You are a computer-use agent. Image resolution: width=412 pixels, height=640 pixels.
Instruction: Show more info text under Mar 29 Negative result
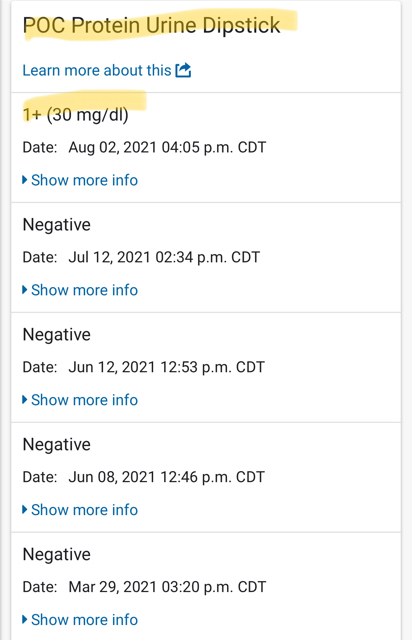coord(85,619)
